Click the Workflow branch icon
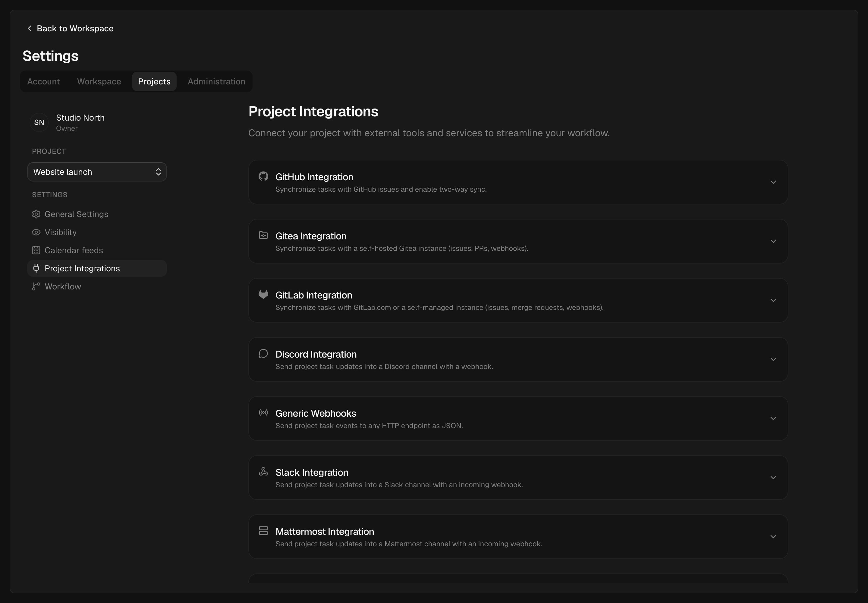 [36, 286]
